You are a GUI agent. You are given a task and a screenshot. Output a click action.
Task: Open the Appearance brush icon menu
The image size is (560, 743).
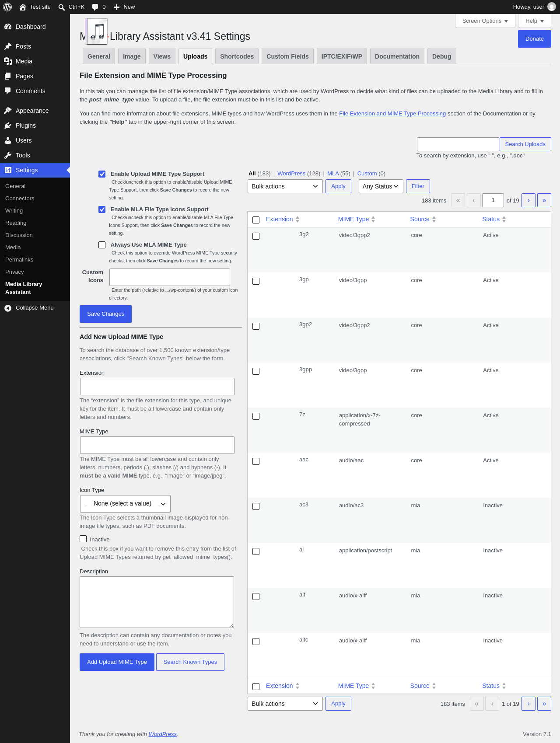click(8, 111)
